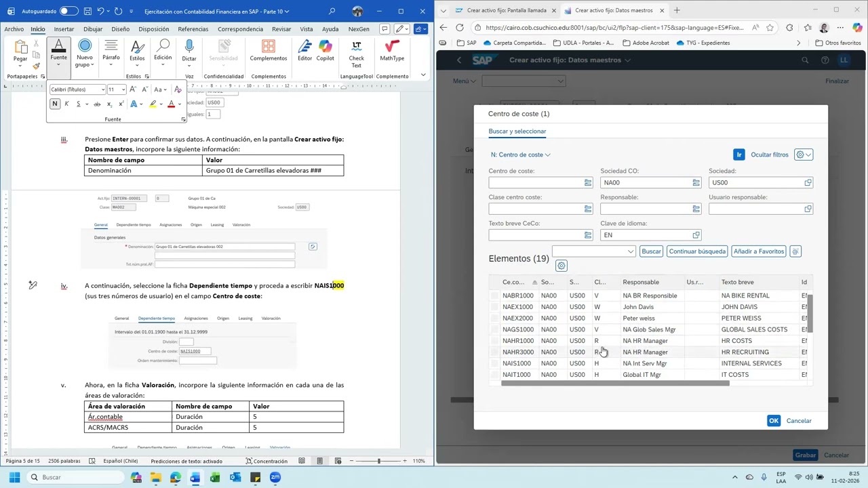This screenshot has height=488, width=868.
Task: Apply red font color
Action: coord(171,104)
